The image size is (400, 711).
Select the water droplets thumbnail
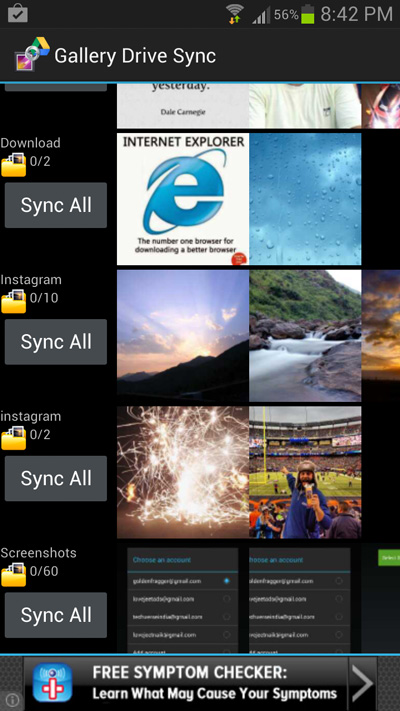[305, 199]
